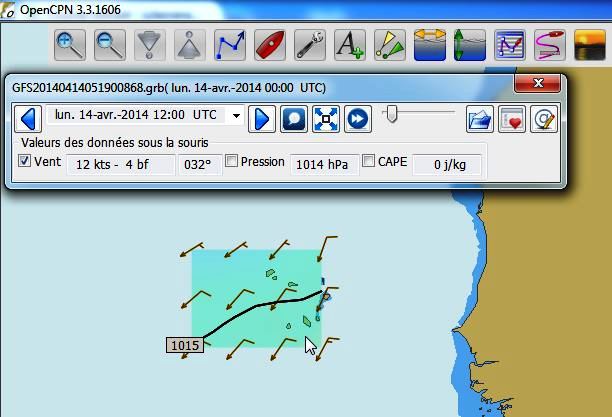Viewport: 612px width, 417px height.
Task: Click the Zoom Out magnifier tool
Action: click(x=110, y=45)
